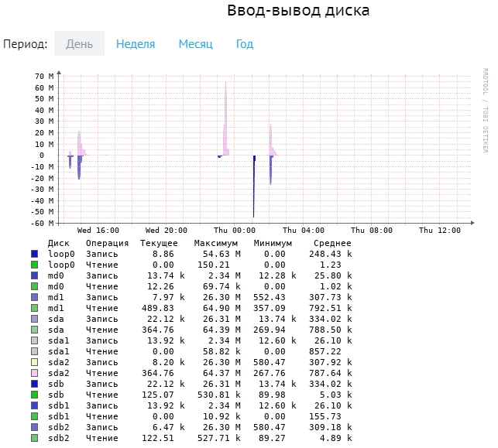Screen dimensions: 498x448
Task: Click the md1 read current value '489.83'
Action: [x=158, y=308]
